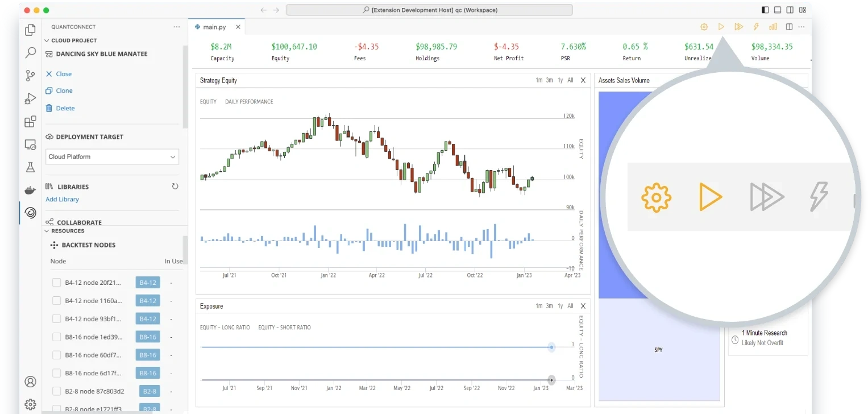Screen dimensions: 868x414
Task: Open the Cloud Platform deployment target dropdown
Action: [x=112, y=157]
